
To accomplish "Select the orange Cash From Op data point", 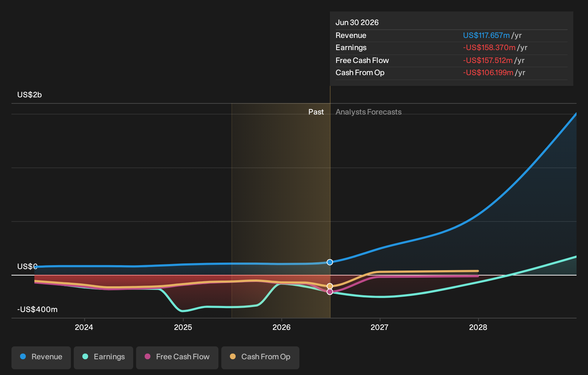I will (x=330, y=286).
